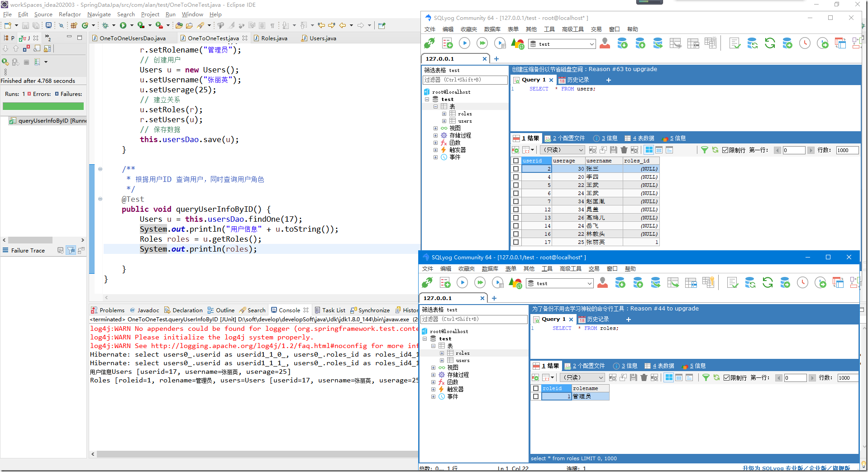Expand stored procedures node in lower tree

point(433,375)
